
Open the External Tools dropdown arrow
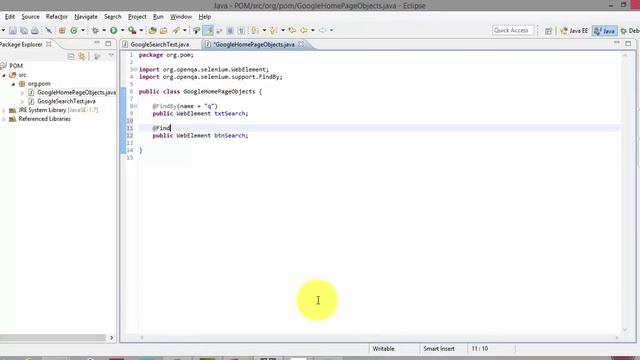tap(141, 31)
